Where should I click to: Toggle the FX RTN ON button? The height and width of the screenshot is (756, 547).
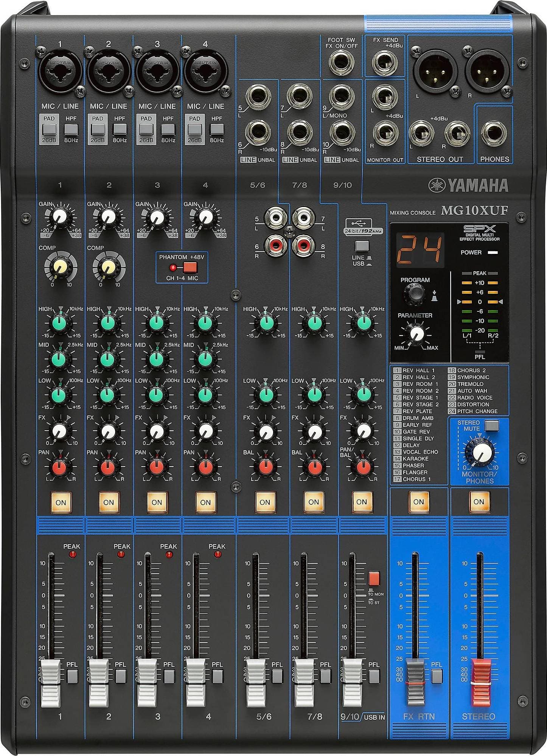click(418, 502)
